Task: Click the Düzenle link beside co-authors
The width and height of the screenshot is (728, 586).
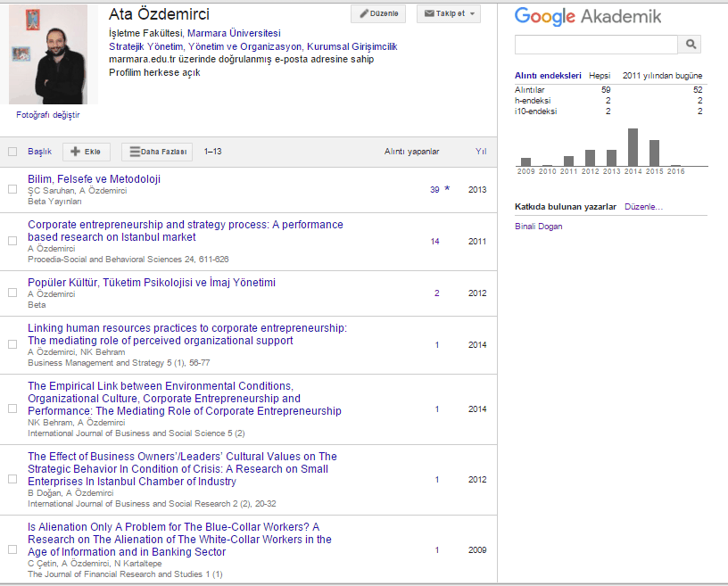Action: [643, 207]
